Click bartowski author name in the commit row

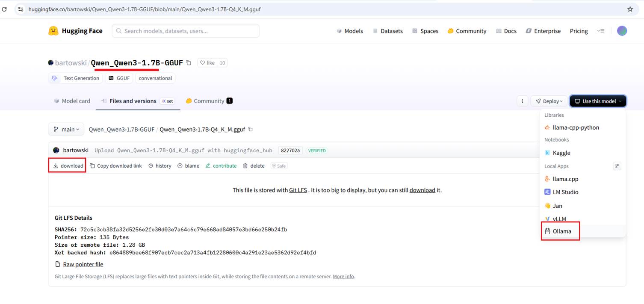pyautogui.click(x=76, y=150)
